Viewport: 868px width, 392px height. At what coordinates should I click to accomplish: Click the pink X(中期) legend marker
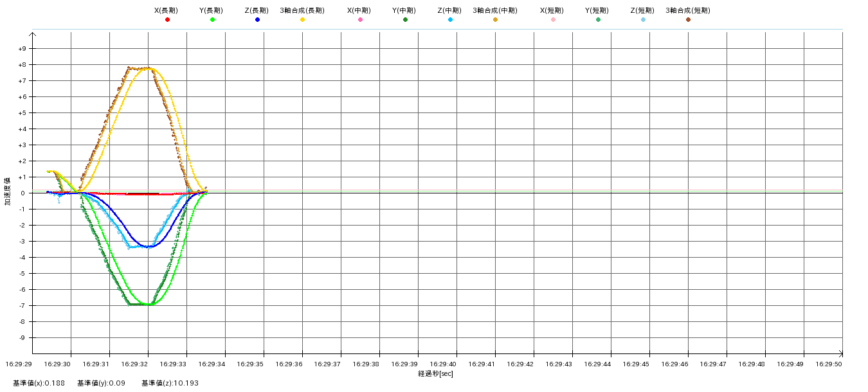[360, 20]
